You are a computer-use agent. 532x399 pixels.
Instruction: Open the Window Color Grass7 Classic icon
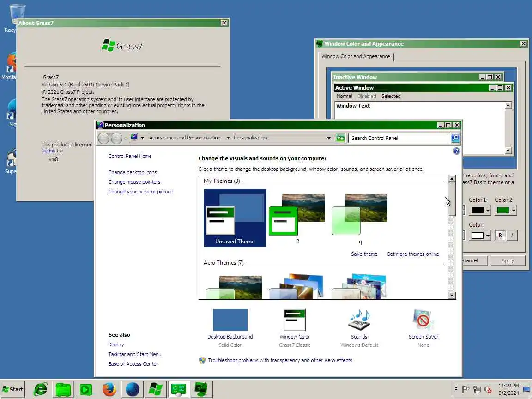[x=295, y=320]
